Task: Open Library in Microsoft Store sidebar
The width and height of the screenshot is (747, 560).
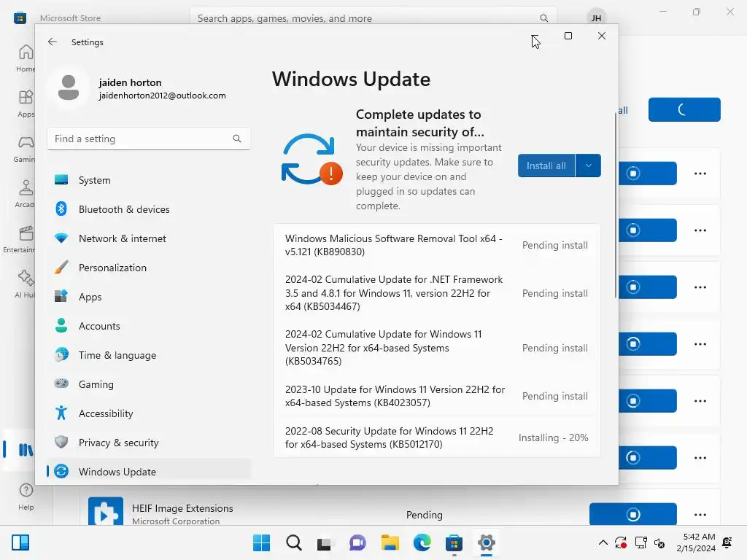Action: pos(19,449)
